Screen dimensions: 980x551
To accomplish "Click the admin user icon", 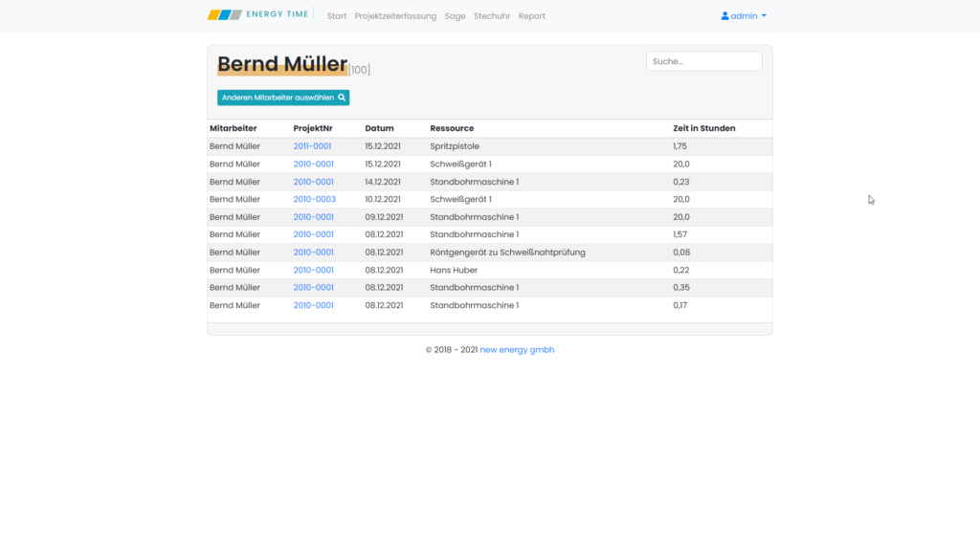I will pyautogui.click(x=725, y=16).
